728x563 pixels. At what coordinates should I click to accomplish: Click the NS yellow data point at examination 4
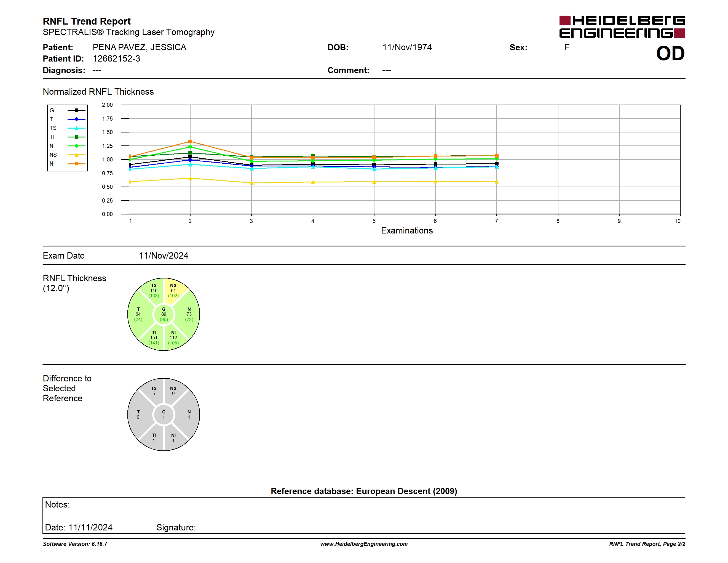pyautogui.click(x=313, y=182)
